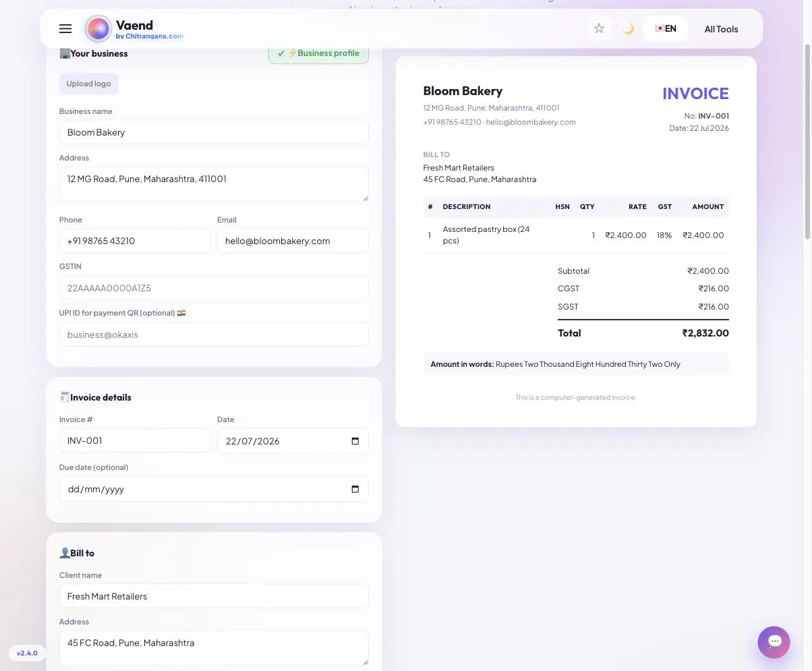Click the Email input field

pos(293,241)
